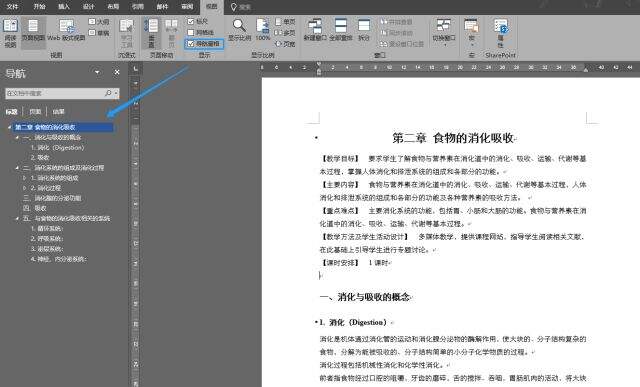Jump to 2. 呼吸系统 heading
Viewport: 640px width, 387px height.
(x=47, y=238)
